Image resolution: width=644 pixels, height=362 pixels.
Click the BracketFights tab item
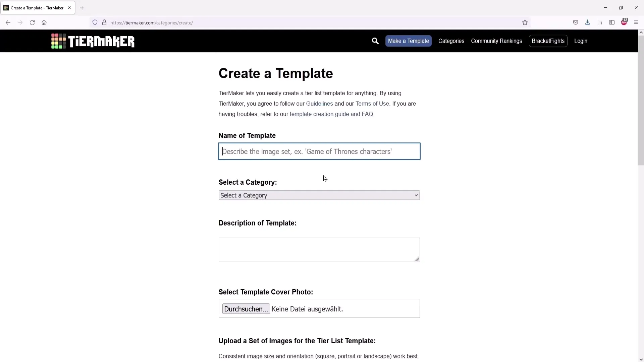[548, 41]
